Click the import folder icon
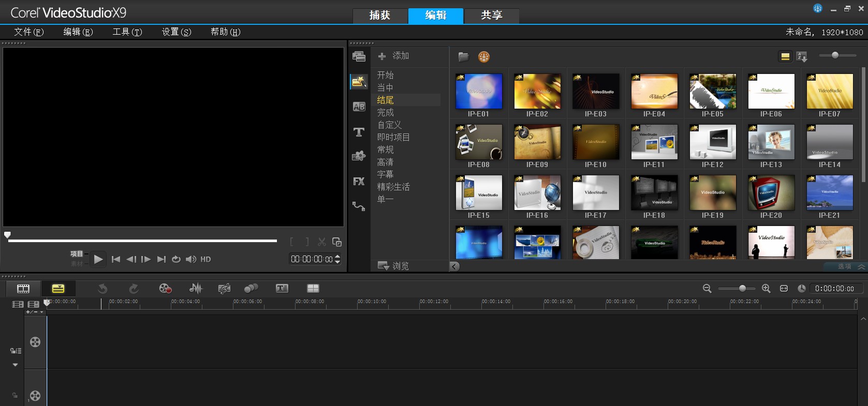The image size is (868, 406). 463,57
